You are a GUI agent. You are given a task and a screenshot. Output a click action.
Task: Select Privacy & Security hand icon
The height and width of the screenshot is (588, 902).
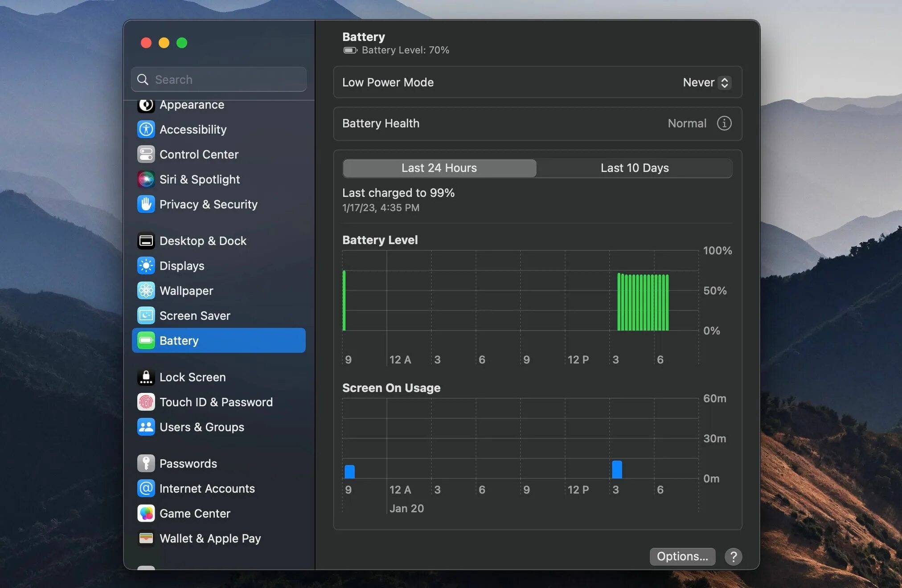[x=146, y=204]
